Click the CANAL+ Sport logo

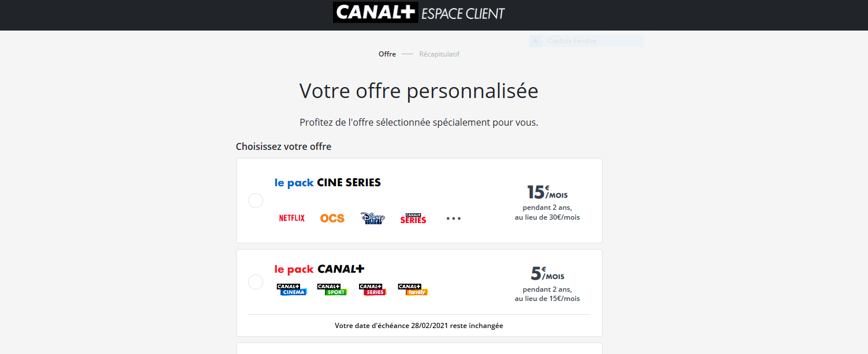pos(332,289)
